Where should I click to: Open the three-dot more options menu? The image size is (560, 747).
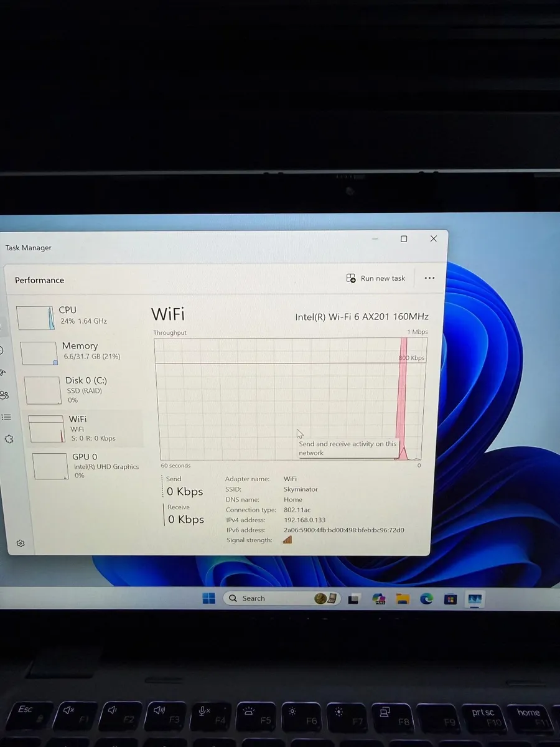[x=429, y=278]
